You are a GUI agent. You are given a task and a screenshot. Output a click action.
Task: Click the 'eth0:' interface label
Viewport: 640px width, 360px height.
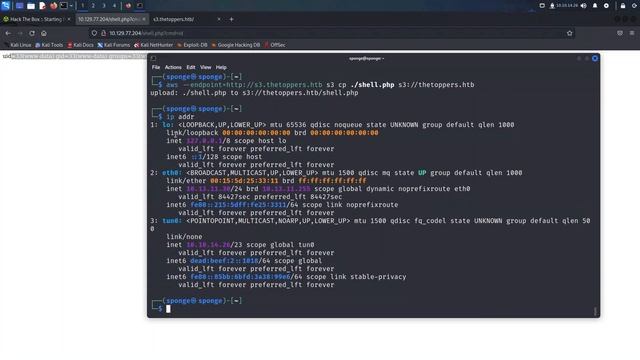click(x=172, y=173)
